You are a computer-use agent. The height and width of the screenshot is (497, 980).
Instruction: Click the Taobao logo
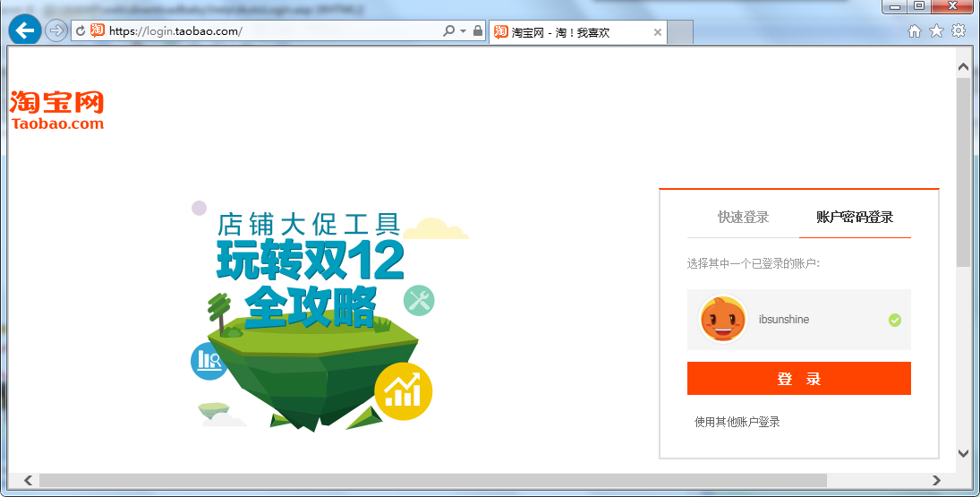57,110
